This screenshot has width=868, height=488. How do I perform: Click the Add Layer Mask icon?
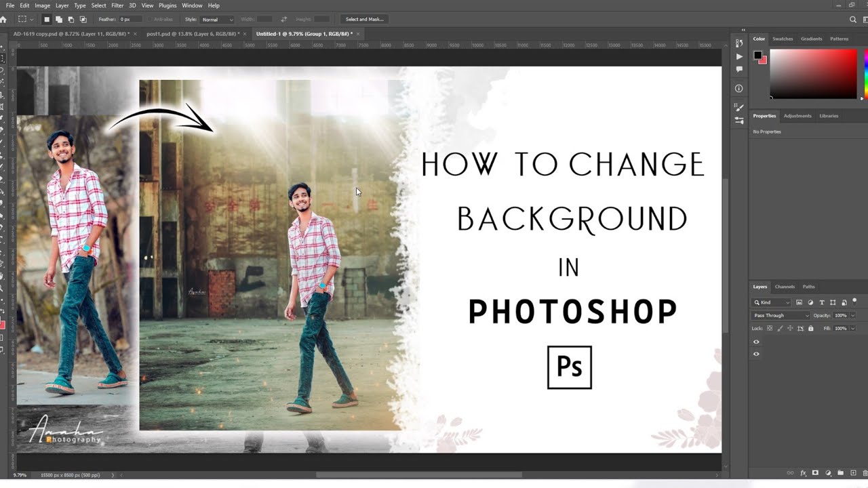point(816,472)
